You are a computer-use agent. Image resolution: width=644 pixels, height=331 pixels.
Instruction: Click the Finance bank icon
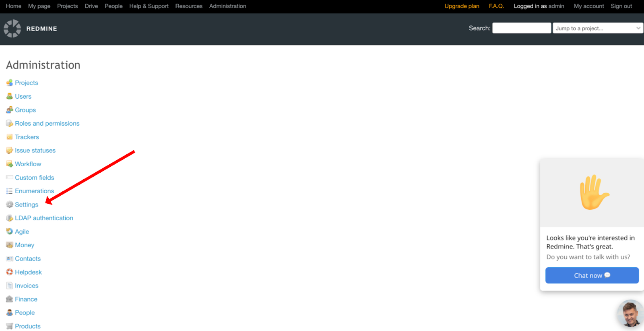[10, 299]
